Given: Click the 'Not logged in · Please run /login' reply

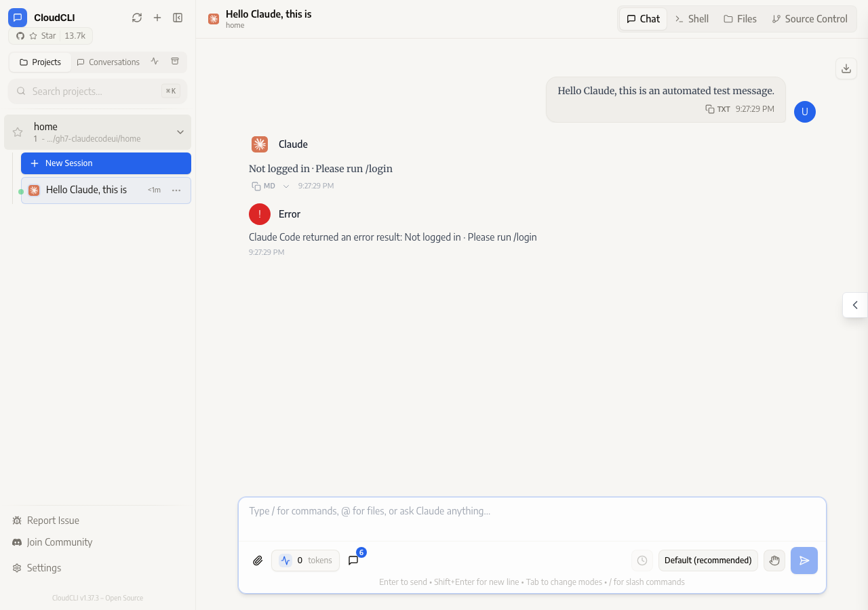Looking at the screenshot, I should click(x=321, y=169).
